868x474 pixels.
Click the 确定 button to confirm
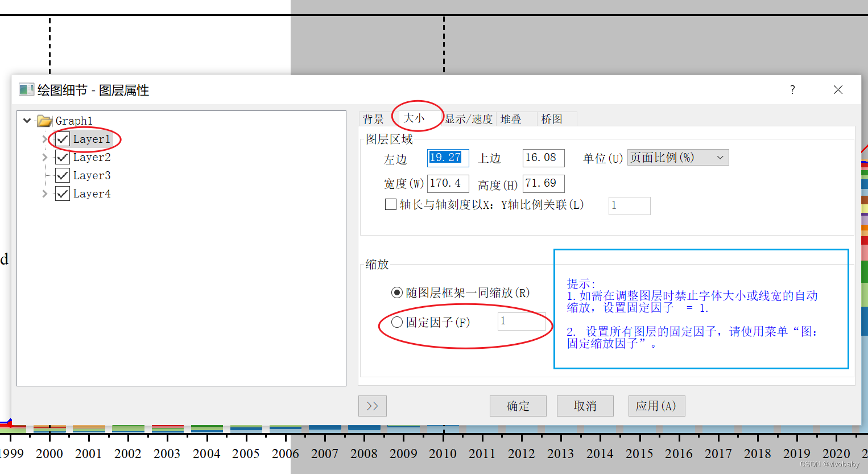518,406
